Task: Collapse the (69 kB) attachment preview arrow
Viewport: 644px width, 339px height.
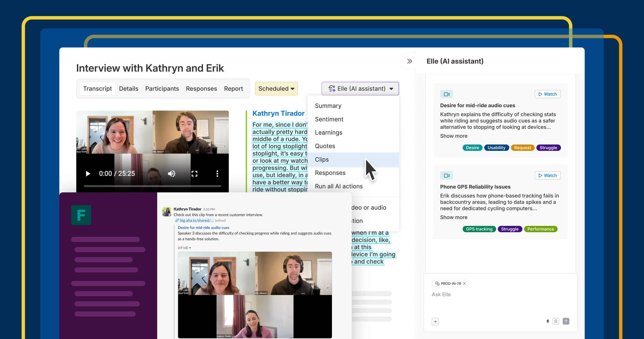Action: tap(190, 248)
